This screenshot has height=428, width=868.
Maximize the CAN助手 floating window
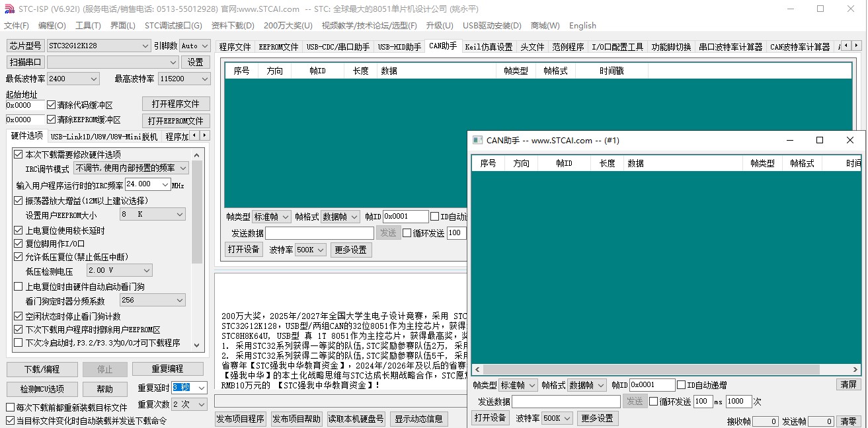[820, 140]
